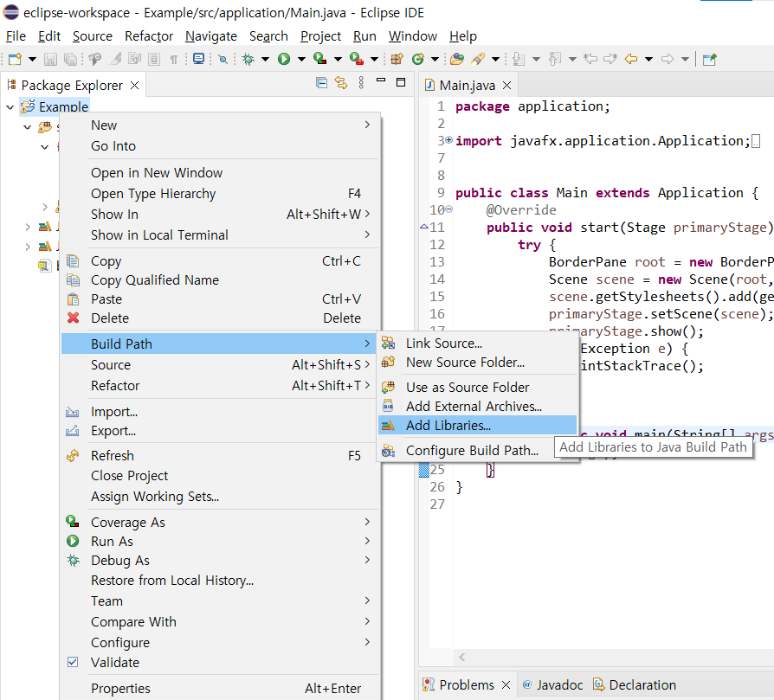The height and width of the screenshot is (700, 774).
Task: Select Export... in the context menu
Action: click(x=220, y=431)
